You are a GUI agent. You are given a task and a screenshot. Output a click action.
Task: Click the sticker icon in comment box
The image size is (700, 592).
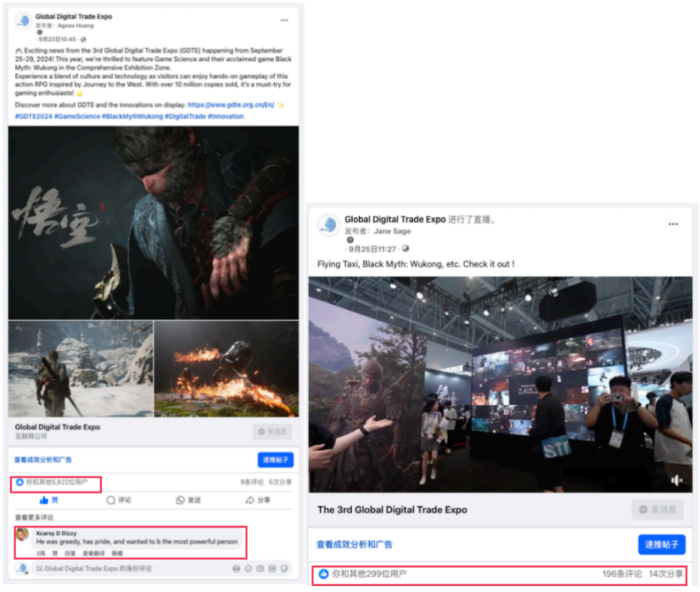[x=284, y=569]
